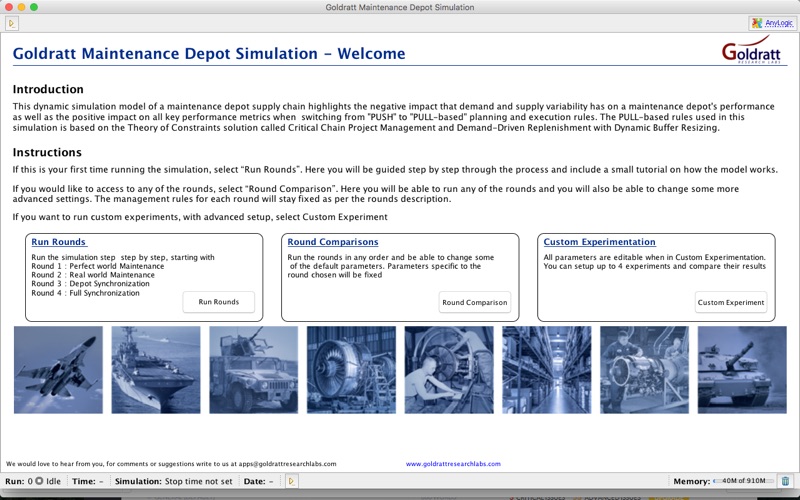Select the fighter jet thumbnail

point(58,370)
